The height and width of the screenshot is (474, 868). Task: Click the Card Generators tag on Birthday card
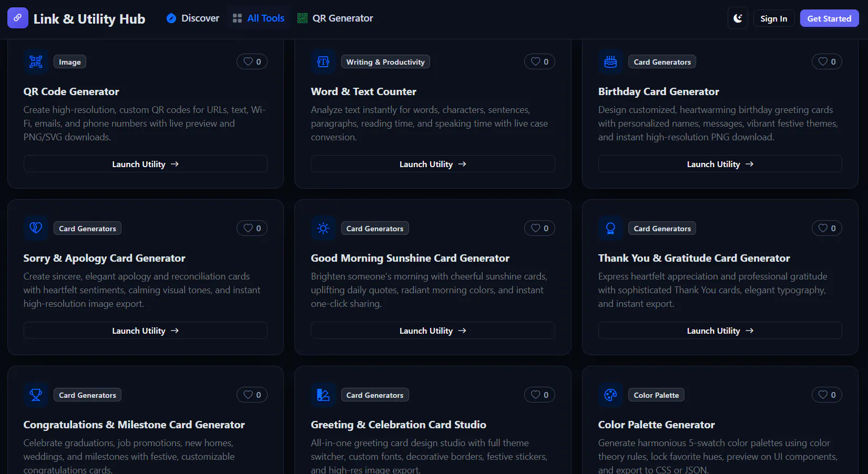pyautogui.click(x=662, y=62)
